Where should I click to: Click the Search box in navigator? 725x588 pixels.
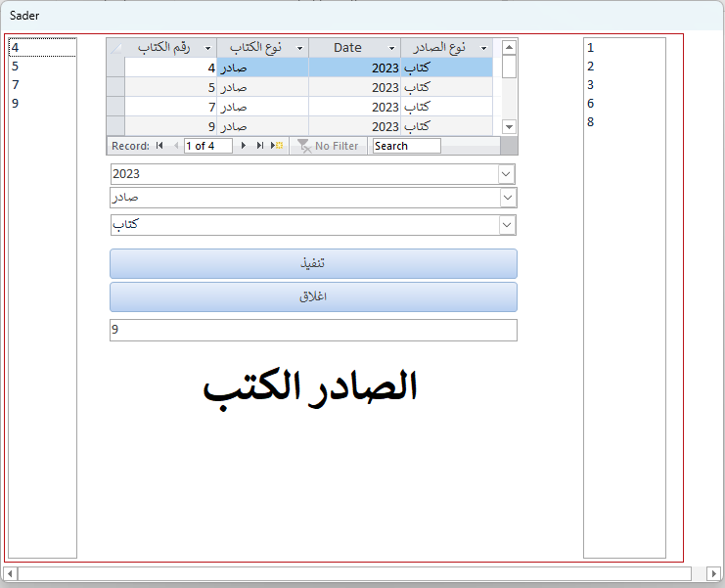[406, 146]
